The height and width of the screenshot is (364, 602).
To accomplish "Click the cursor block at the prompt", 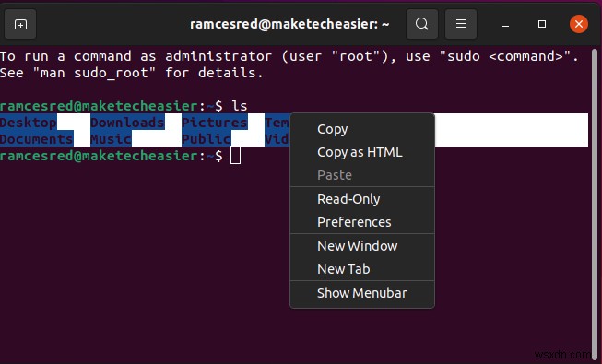I will tap(235, 156).
